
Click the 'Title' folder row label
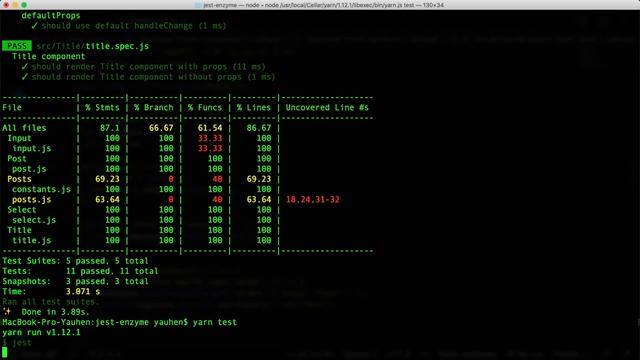pos(19,230)
